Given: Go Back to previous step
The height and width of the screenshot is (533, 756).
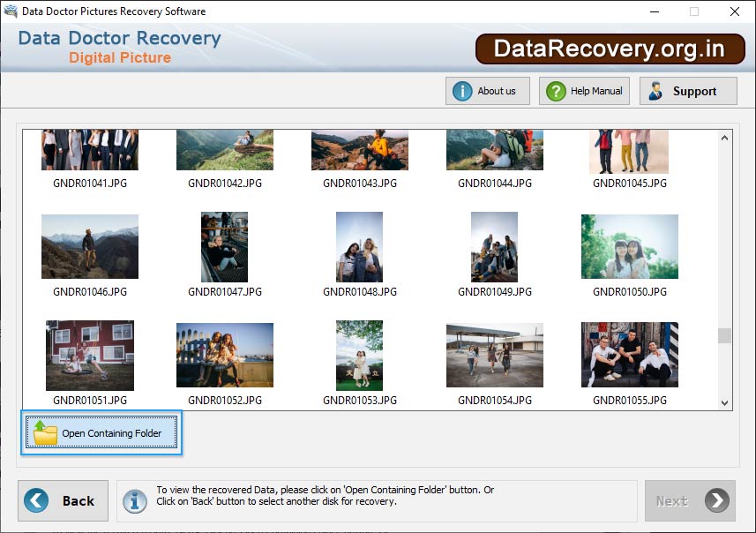Looking at the screenshot, I should [64, 500].
